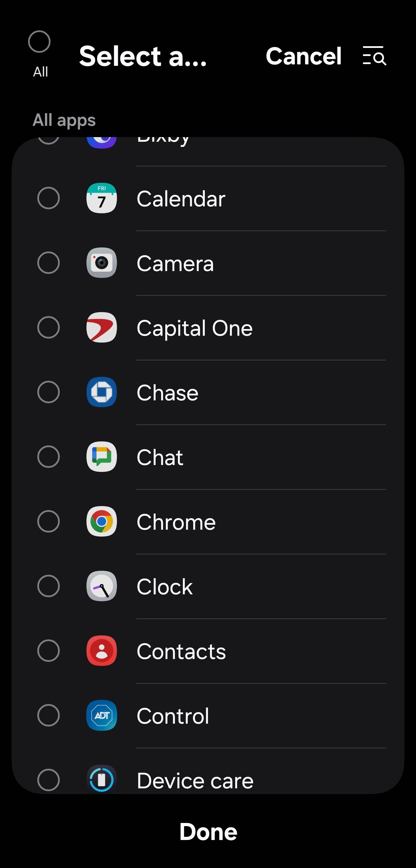Image resolution: width=416 pixels, height=868 pixels.
Task: Tap the Camera app icon
Action: click(x=101, y=263)
